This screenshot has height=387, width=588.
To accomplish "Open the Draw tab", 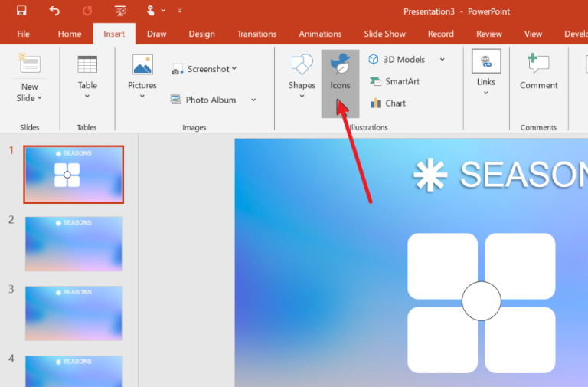I will [x=157, y=34].
